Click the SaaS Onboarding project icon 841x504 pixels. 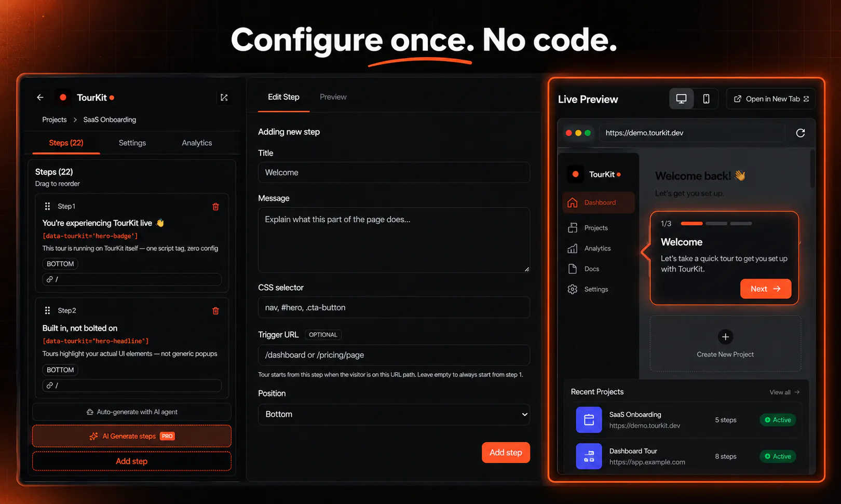coord(589,420)
